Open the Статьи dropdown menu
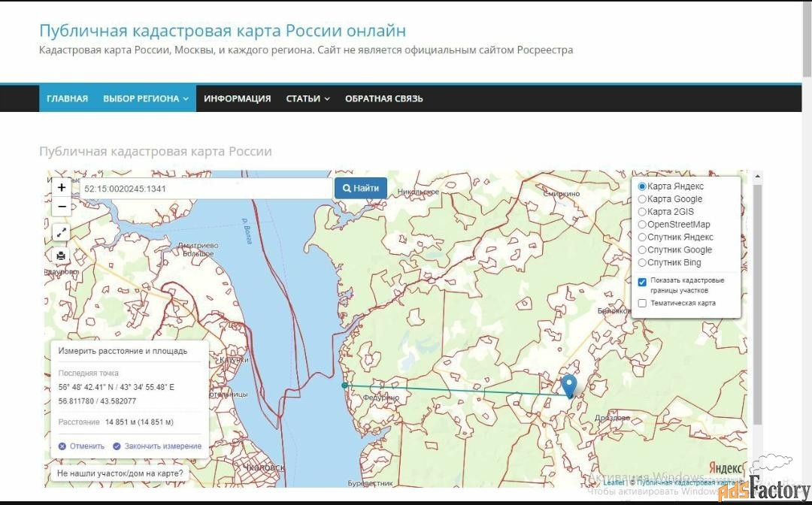The image size is (812, 505). [308, 98]
